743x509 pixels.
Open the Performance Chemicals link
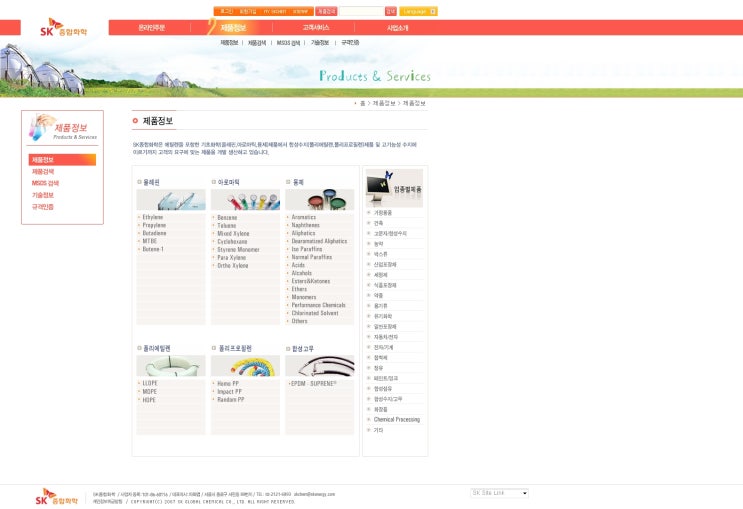(318, 305)
